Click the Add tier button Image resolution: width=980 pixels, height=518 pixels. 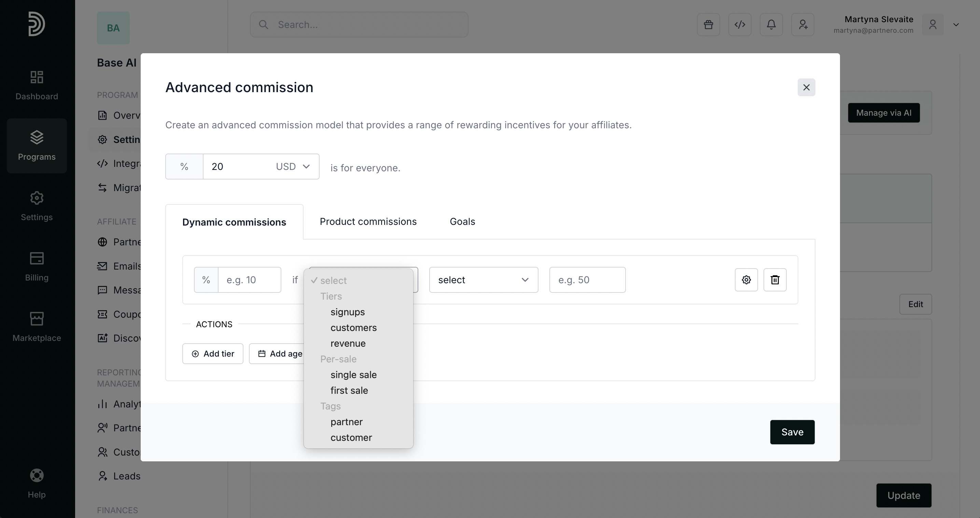click(213, 354)
